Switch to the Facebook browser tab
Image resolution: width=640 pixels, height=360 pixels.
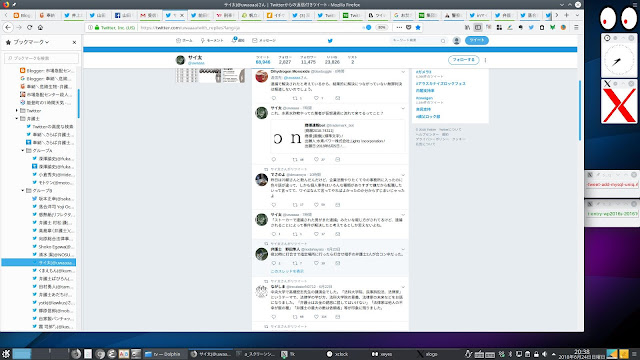click(x=124, y=15)
